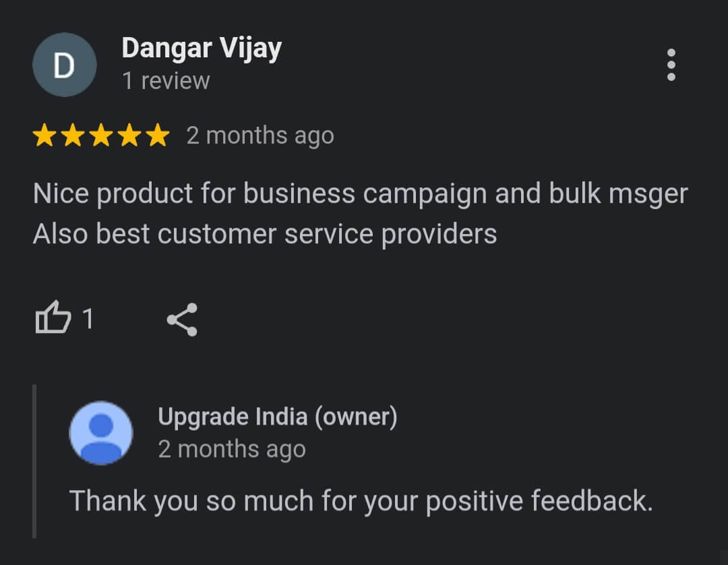The image size is (728, 565).
Task: Click 'Also best customer service providers' line
Action: click(265, 234)
